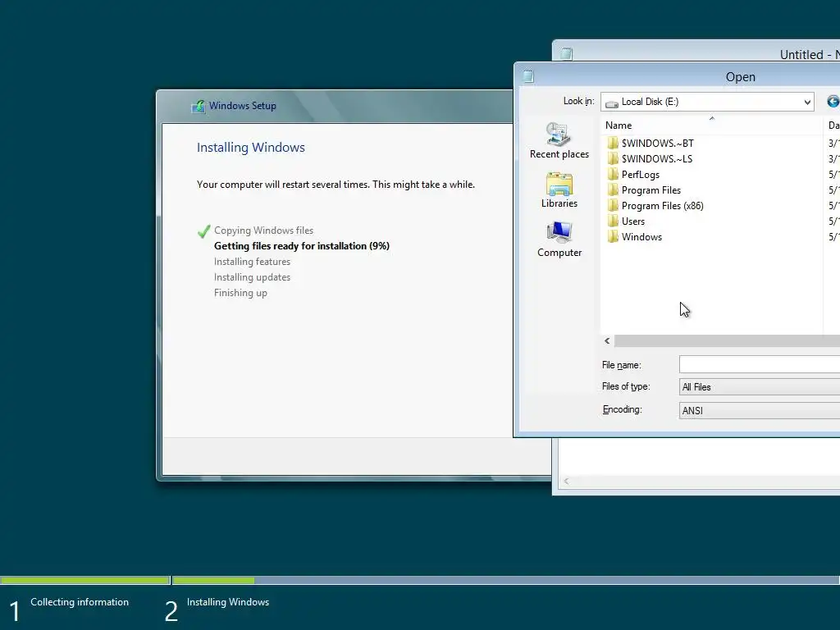Click the Program Files folder name
This screenshot has width=840, height=630.
point(651,189)
